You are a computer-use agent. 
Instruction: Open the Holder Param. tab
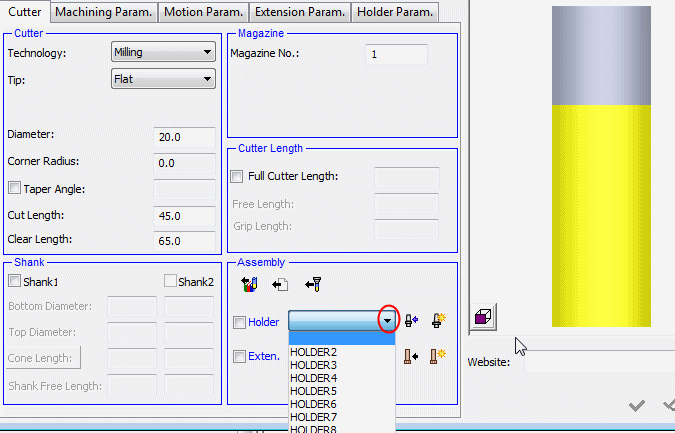coord(395,12)
